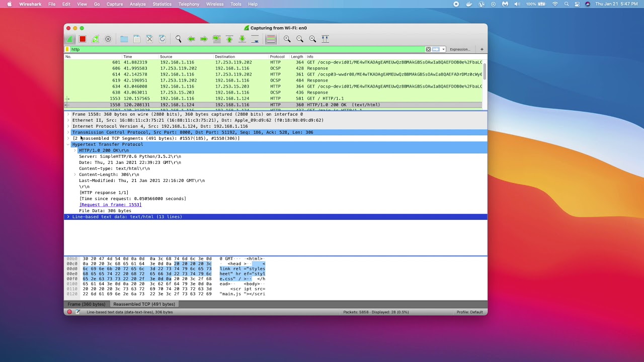Screen dimensions: 644x362
Task: Clear the http display filter
Action: coord(428,49)
